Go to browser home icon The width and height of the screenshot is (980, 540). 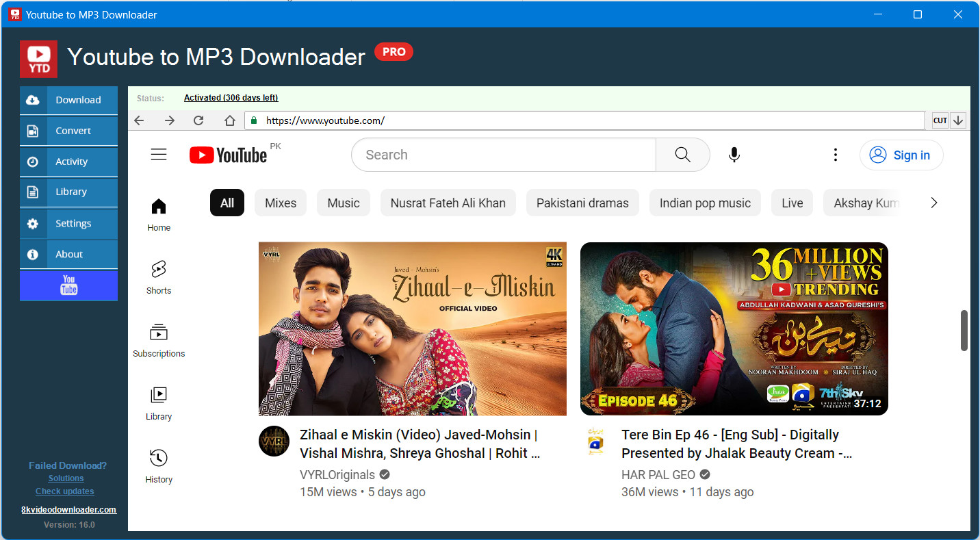click(230, 120)
